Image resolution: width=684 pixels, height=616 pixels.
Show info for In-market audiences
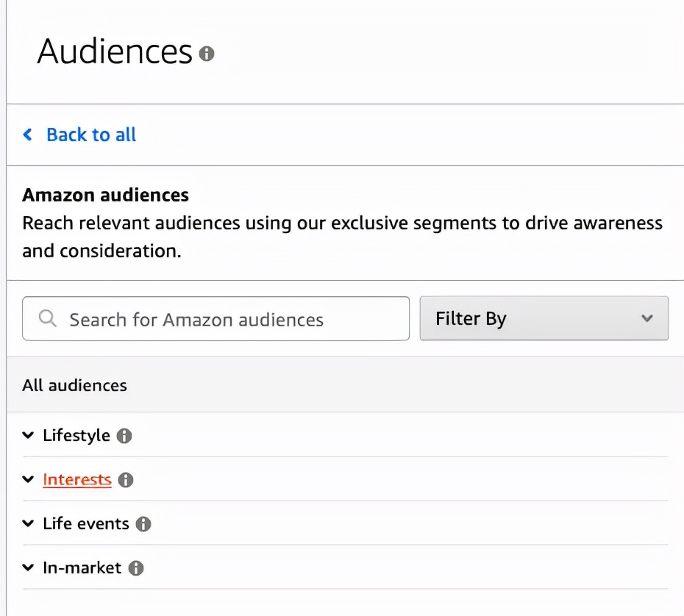coord(136,568)
